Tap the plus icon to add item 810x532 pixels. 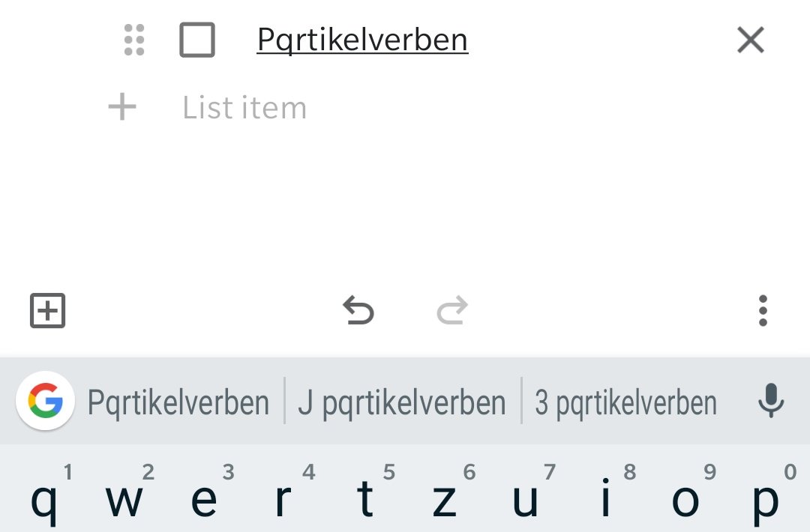[x=122, y=108]
